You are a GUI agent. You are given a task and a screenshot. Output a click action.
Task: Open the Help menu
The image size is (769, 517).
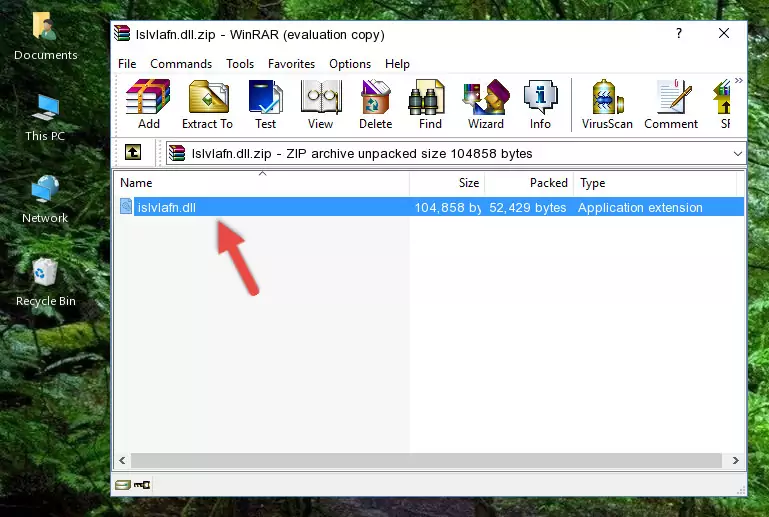[x=397, y=64]
